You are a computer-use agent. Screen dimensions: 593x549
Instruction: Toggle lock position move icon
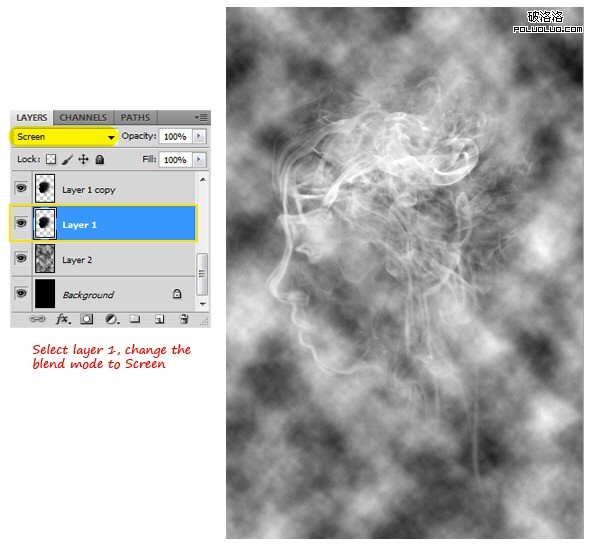(83, 160)
